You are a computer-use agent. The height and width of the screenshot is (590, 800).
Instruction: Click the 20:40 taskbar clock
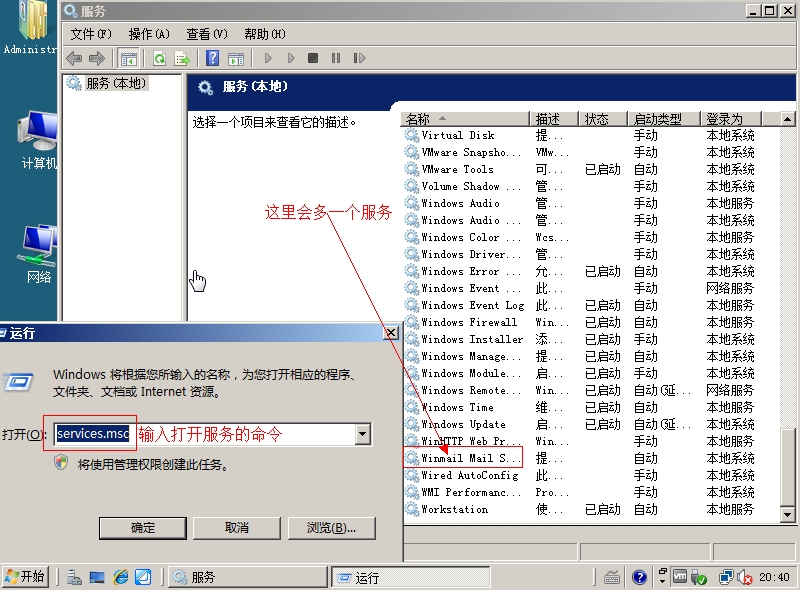pyautogui.click(x=774, y=577)
